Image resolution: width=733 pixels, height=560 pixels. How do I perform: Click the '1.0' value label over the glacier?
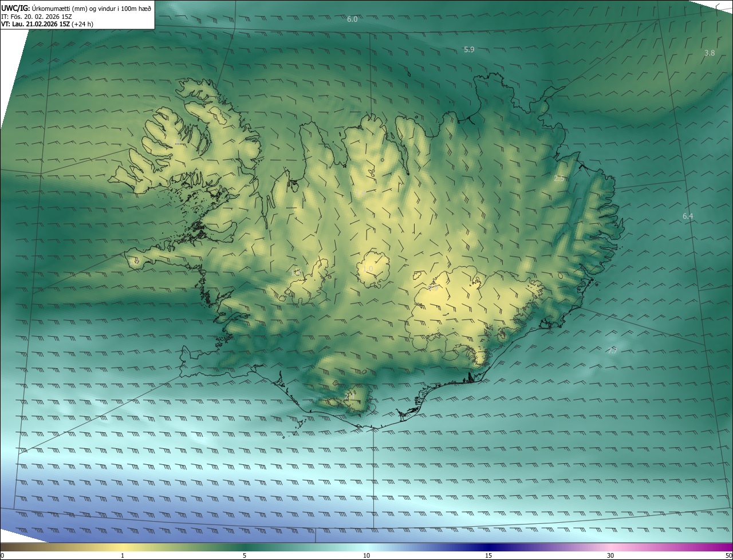click(368, 269)
